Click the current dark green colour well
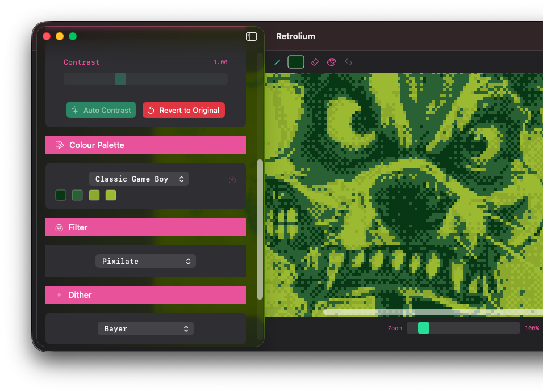This screenshot has width=543, height=392. coord(296,62)
